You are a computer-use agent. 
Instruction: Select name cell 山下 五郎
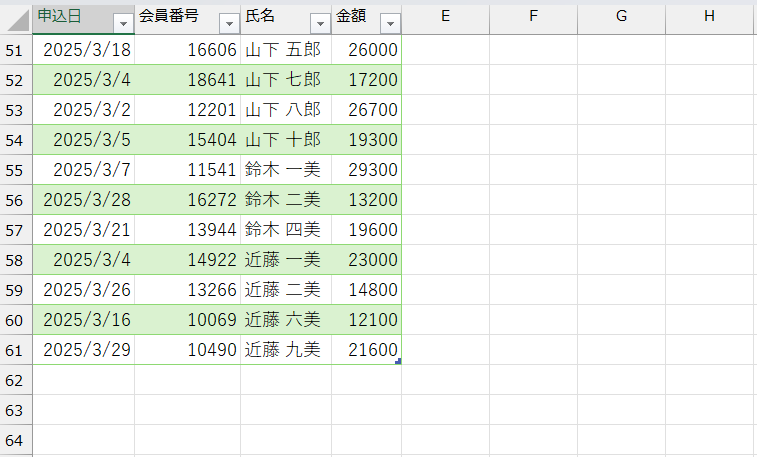[x=286, y=50]
